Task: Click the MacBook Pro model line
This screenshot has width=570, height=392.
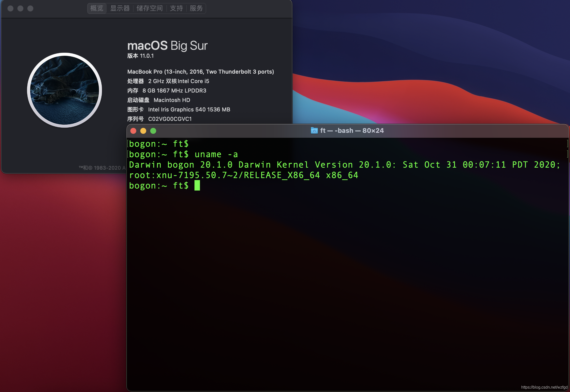Action: pyautogui.click(x=201, y=72)
